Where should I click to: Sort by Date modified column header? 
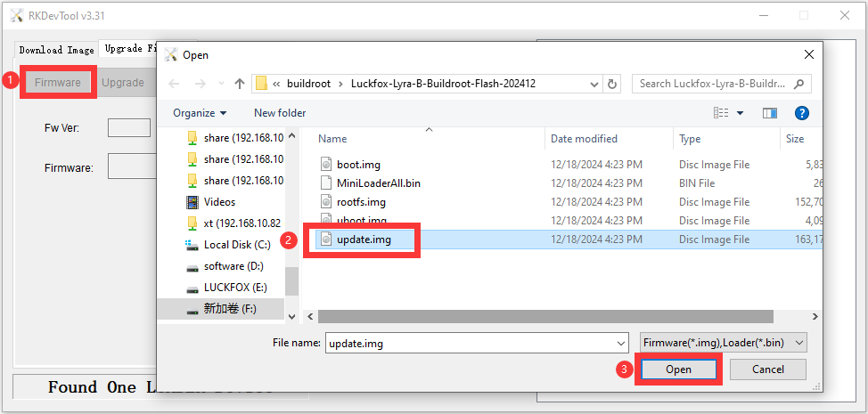[x=584, y=139]
